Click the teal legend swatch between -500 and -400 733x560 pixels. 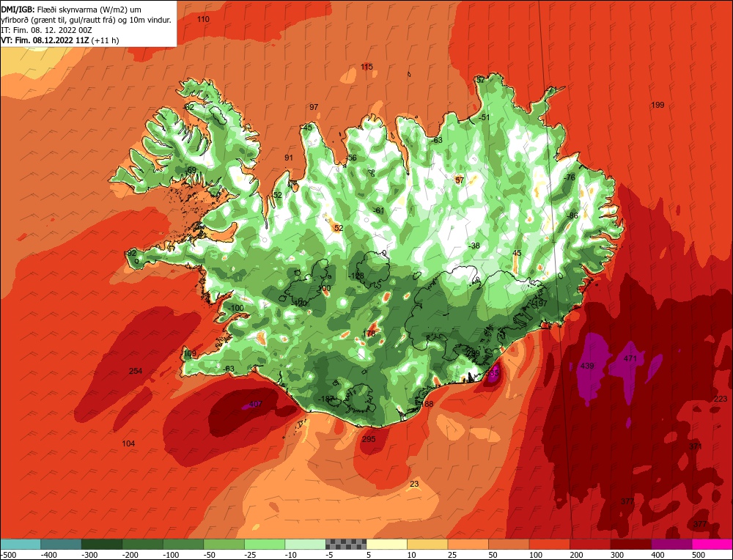pos(21,544)
